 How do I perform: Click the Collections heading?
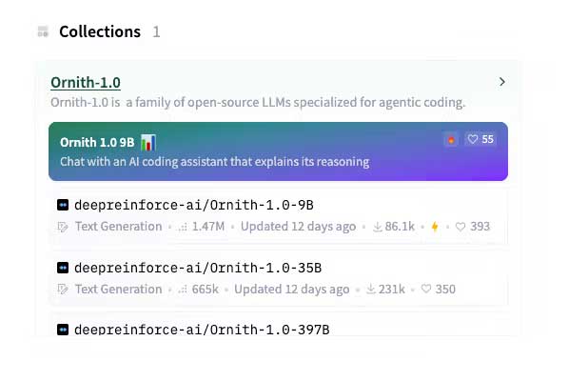[100, 31]
